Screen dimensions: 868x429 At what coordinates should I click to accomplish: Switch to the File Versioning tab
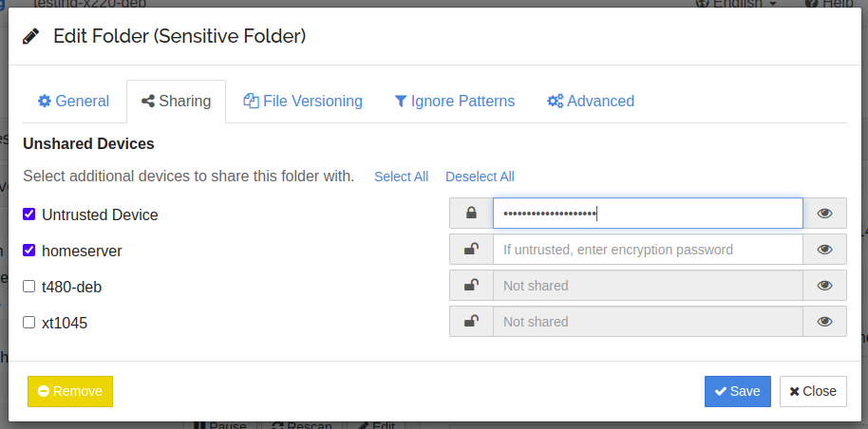tap(303, 101)
